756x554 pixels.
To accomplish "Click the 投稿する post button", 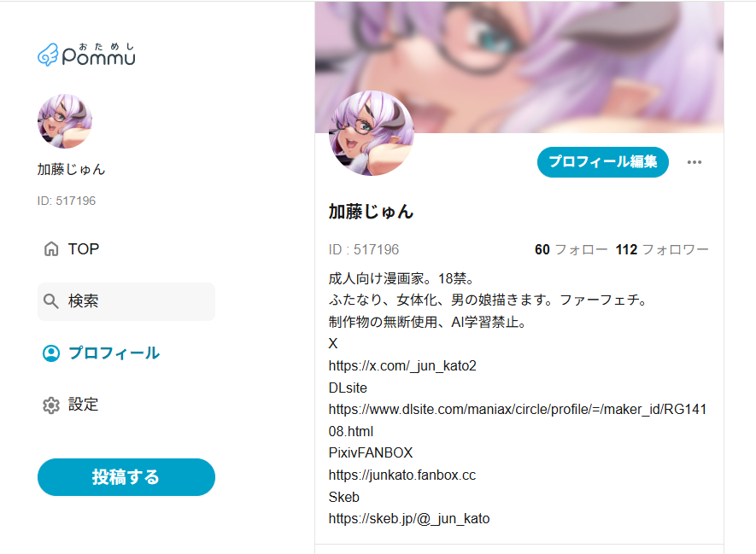I will 126,477.
